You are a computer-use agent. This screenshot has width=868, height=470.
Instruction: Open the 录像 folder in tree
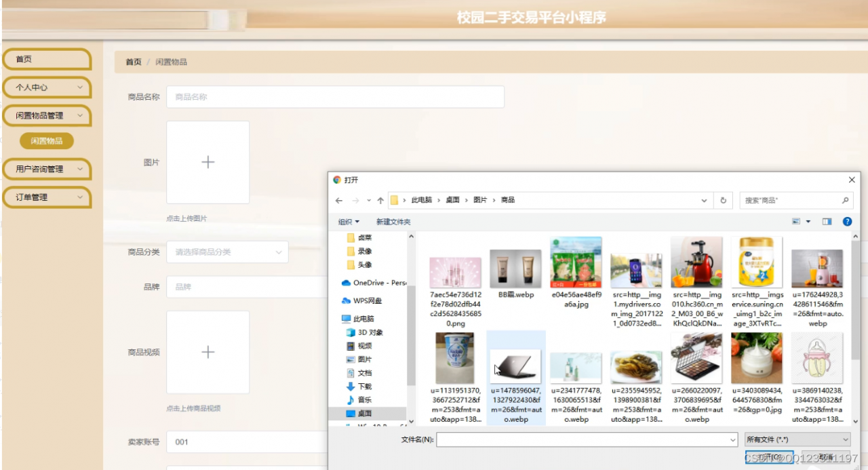click(359, 251)
